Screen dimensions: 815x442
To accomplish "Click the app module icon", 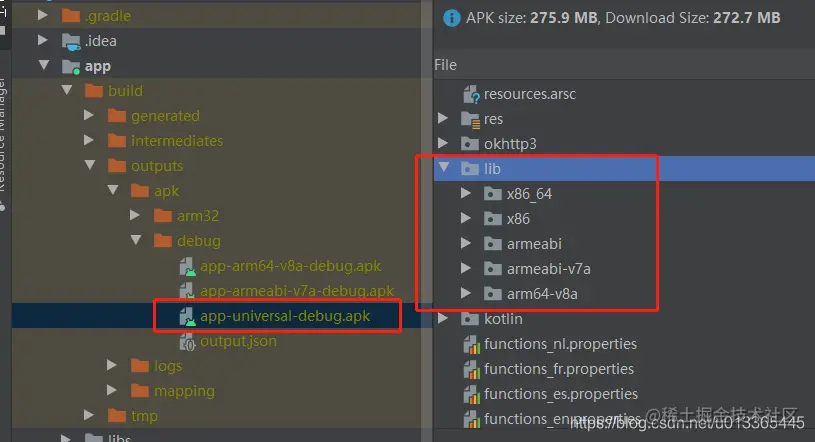I will click(x=71, y=66).
